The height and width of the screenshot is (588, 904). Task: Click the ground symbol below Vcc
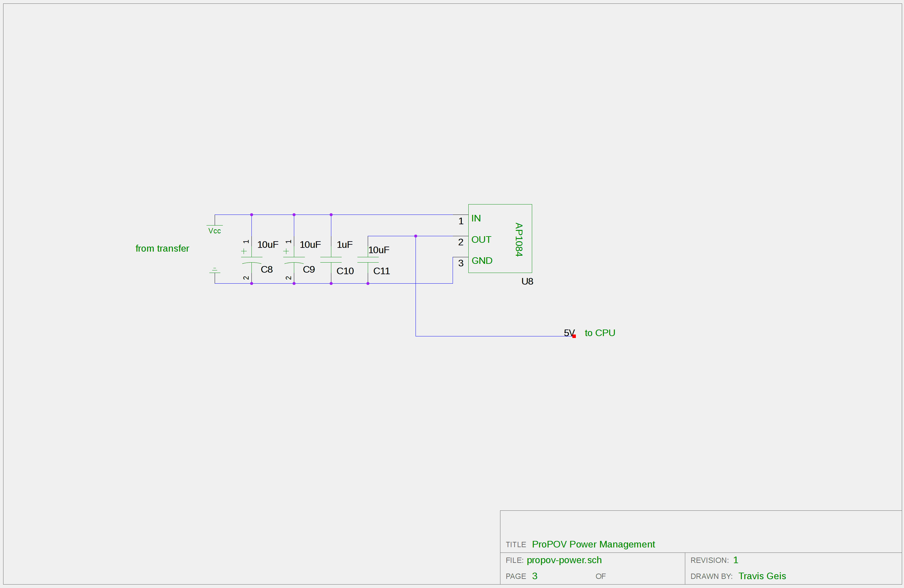click(215, 271)
